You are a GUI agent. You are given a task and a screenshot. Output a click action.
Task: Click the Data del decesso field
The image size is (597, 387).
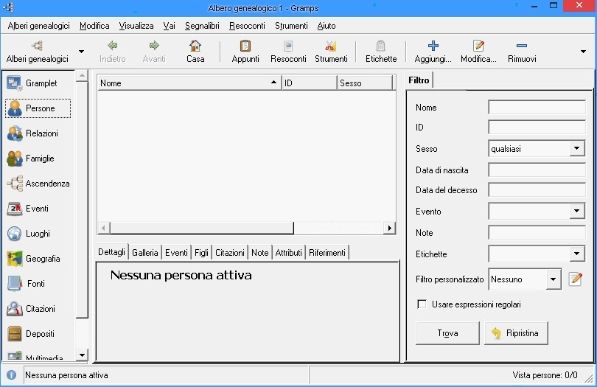click(536, 190)
